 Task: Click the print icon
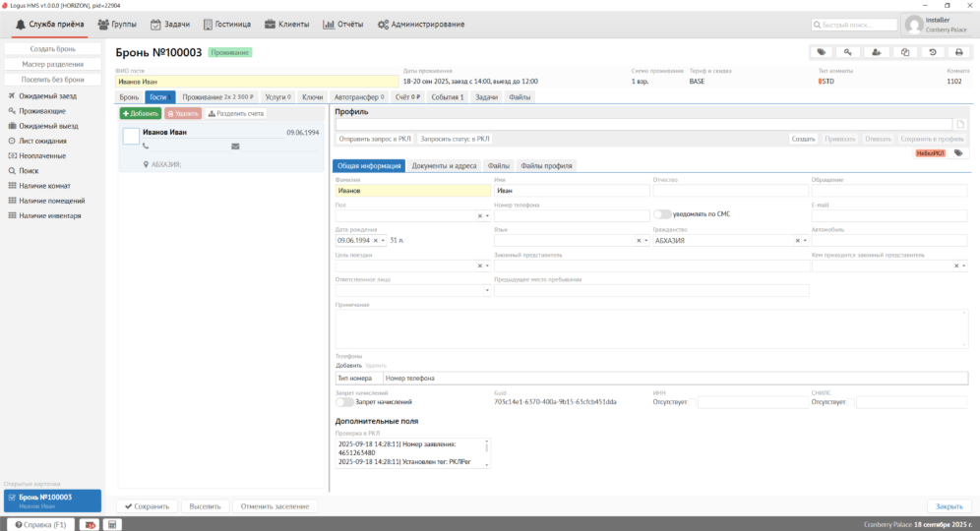[959, 52]
